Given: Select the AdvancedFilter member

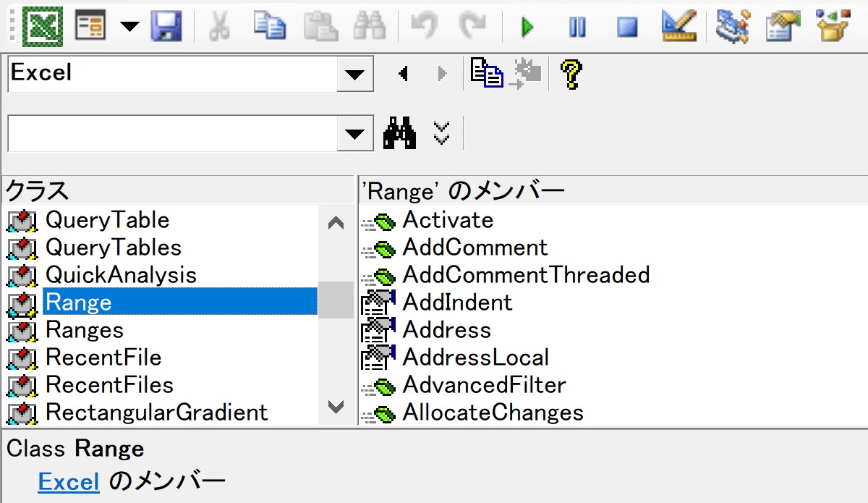Looking at the screenshot, I should [x=484, y=385].
